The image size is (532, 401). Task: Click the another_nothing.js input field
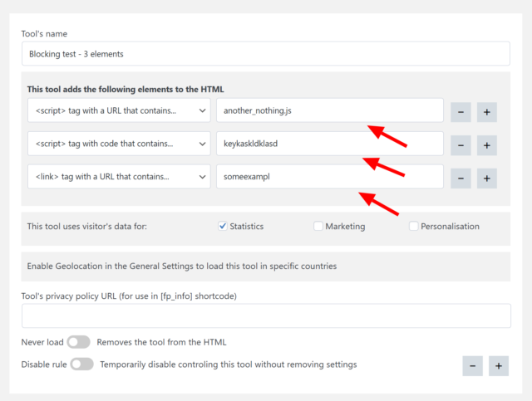tap(330, 110)
